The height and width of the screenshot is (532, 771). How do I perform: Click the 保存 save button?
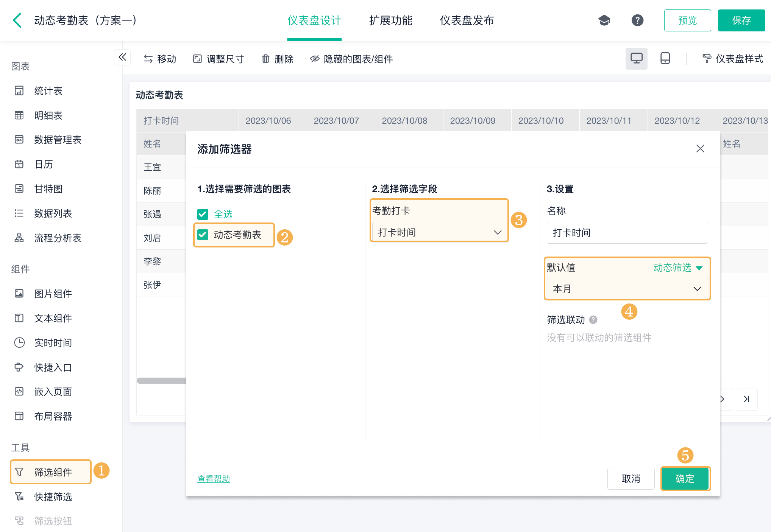741,20
